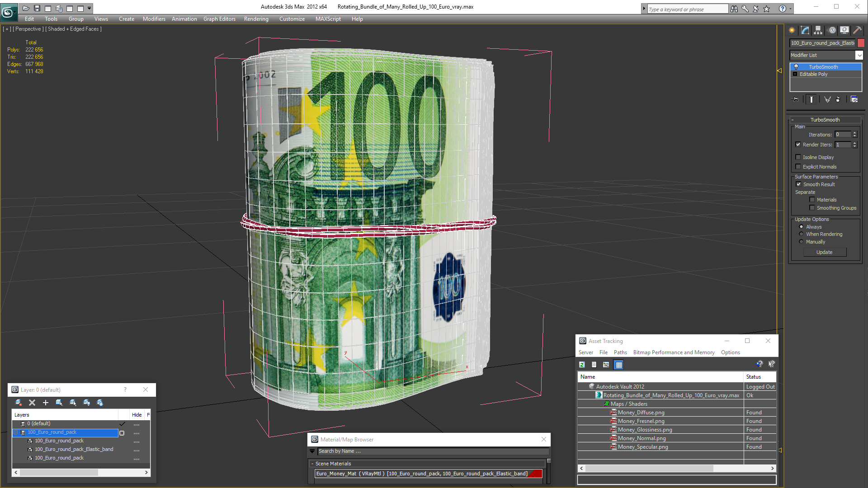Open Material/Map Browser options arrow
Screen dimensions: 868x488
coord(312,451)
